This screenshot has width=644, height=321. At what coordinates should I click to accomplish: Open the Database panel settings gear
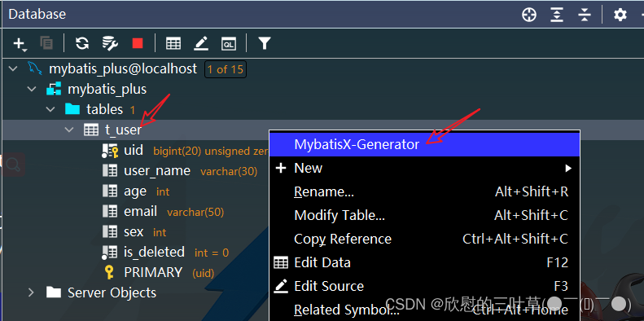coord(620,15)
